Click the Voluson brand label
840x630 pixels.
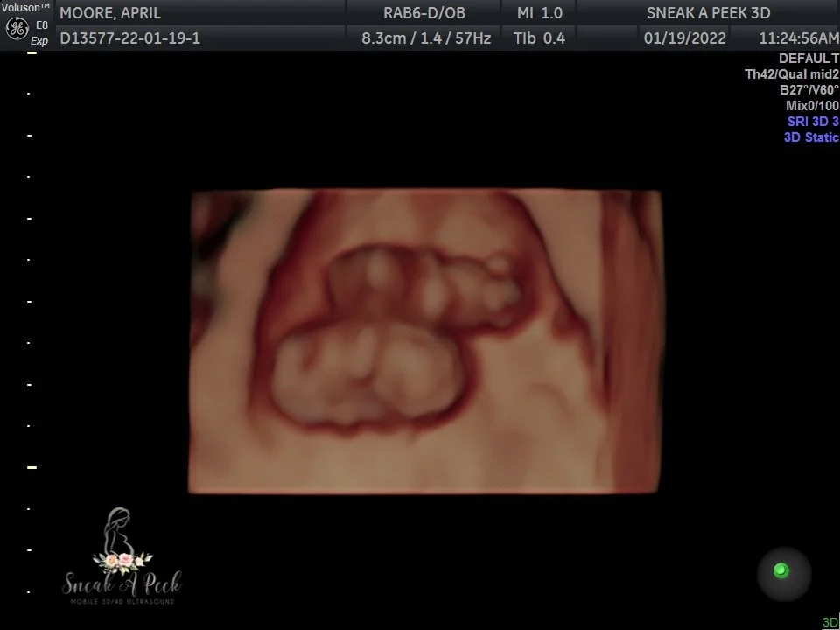pyautogui.click(x=25, y=8)
